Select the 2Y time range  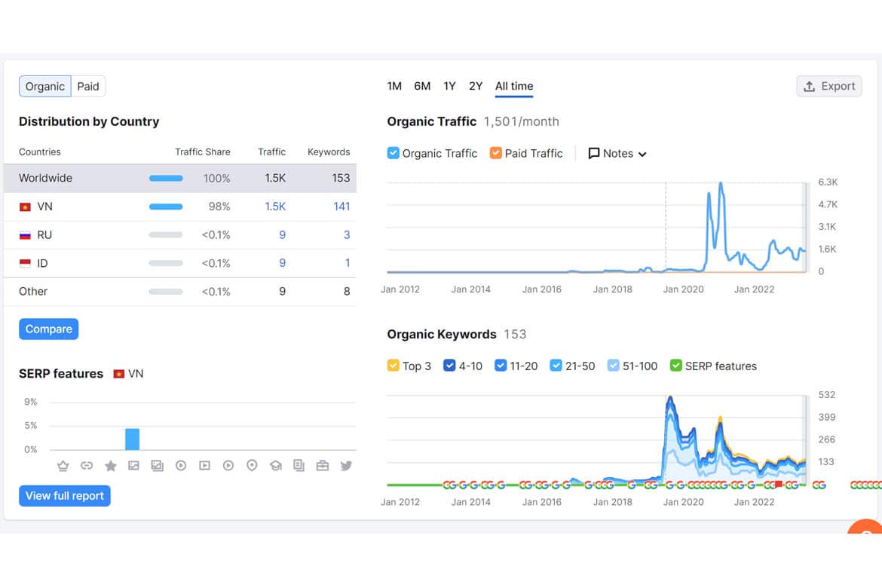pyautogui.click(x=476, y=86)
